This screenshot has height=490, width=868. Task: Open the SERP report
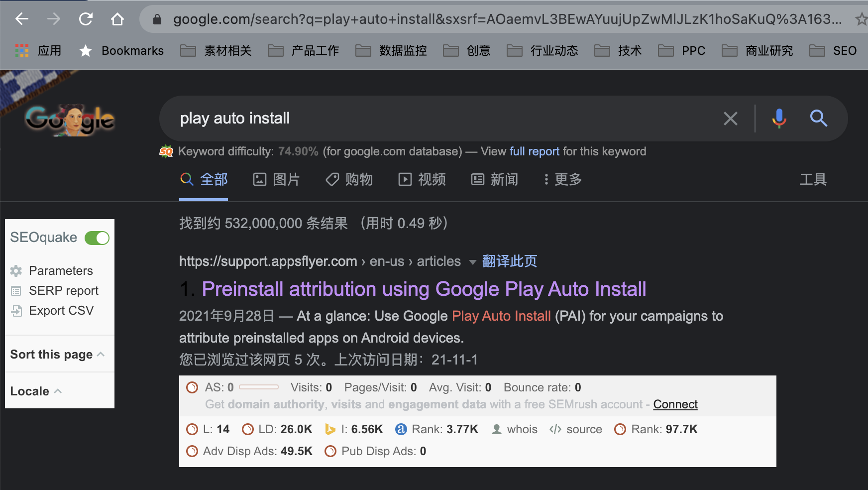(x=54, y=290)
